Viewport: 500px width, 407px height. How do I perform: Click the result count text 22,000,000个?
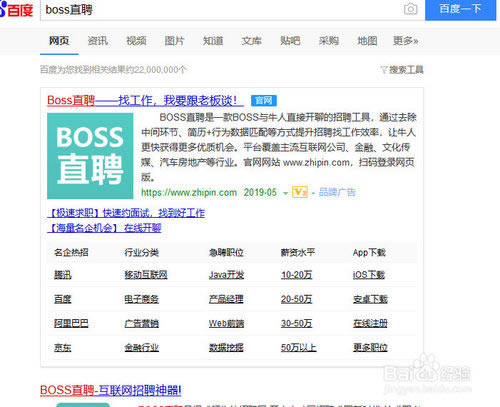coord(161,70)
